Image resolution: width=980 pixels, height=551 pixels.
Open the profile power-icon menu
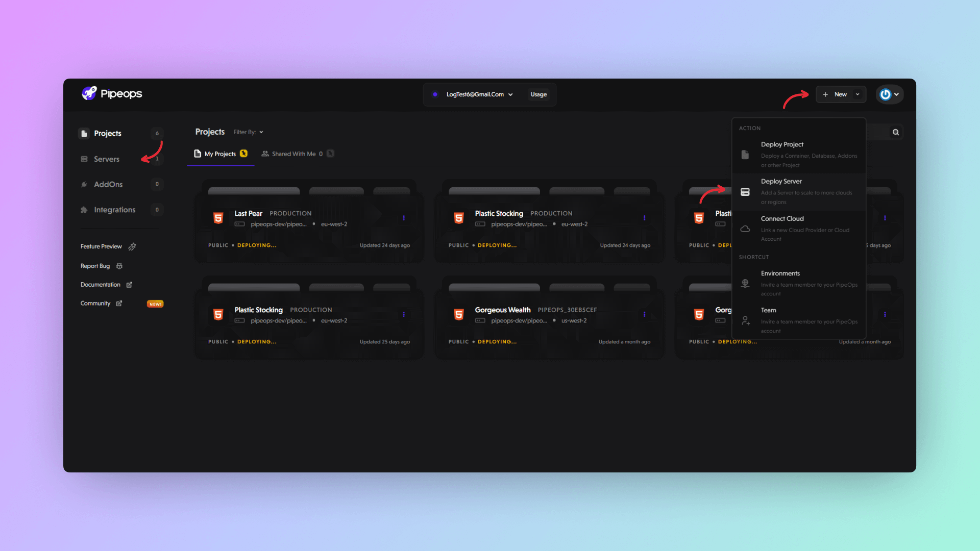[x=890, y=94]
